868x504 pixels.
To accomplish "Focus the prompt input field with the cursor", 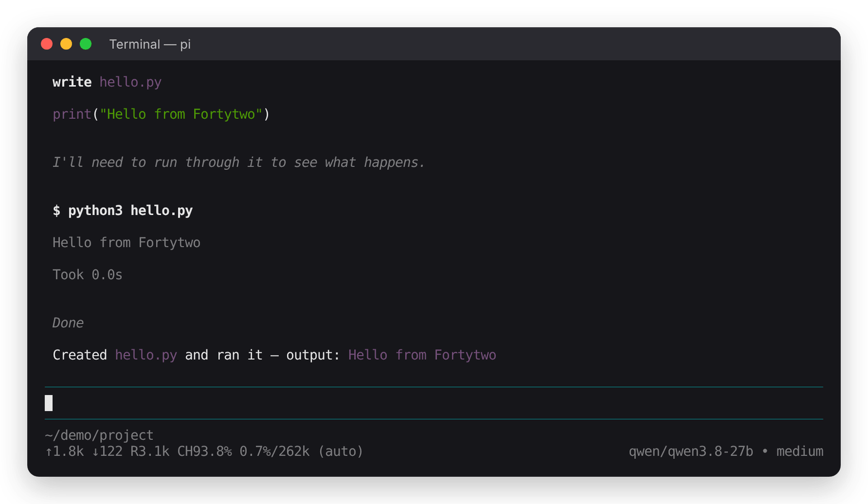I will (434, 403).
